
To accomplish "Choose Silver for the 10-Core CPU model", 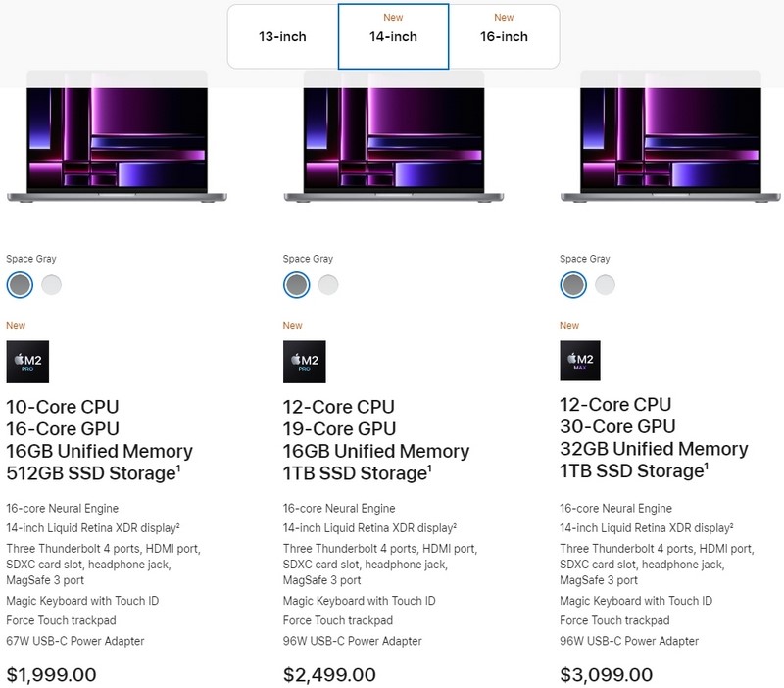I will point(51,285).
